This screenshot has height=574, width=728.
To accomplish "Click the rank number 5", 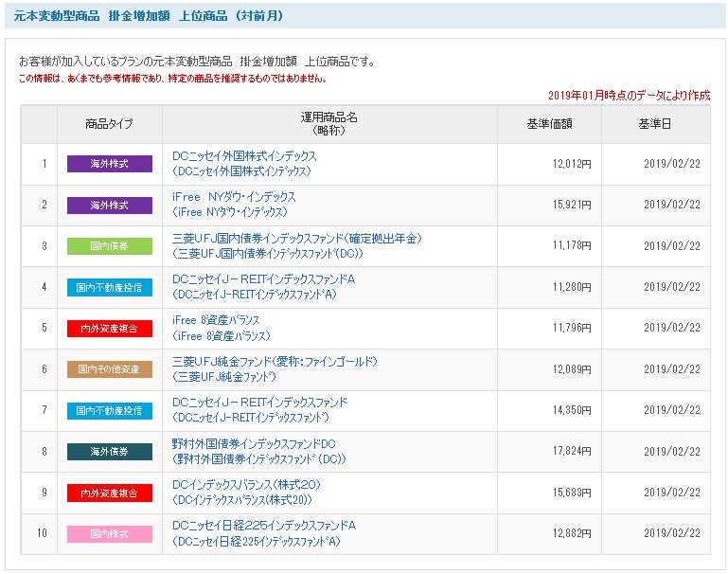I will (44, 328).
